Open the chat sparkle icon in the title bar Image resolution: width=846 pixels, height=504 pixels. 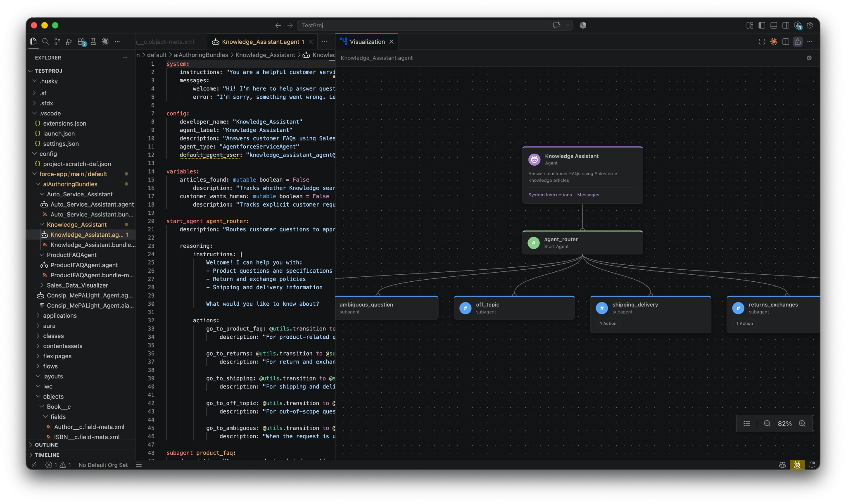556,25
